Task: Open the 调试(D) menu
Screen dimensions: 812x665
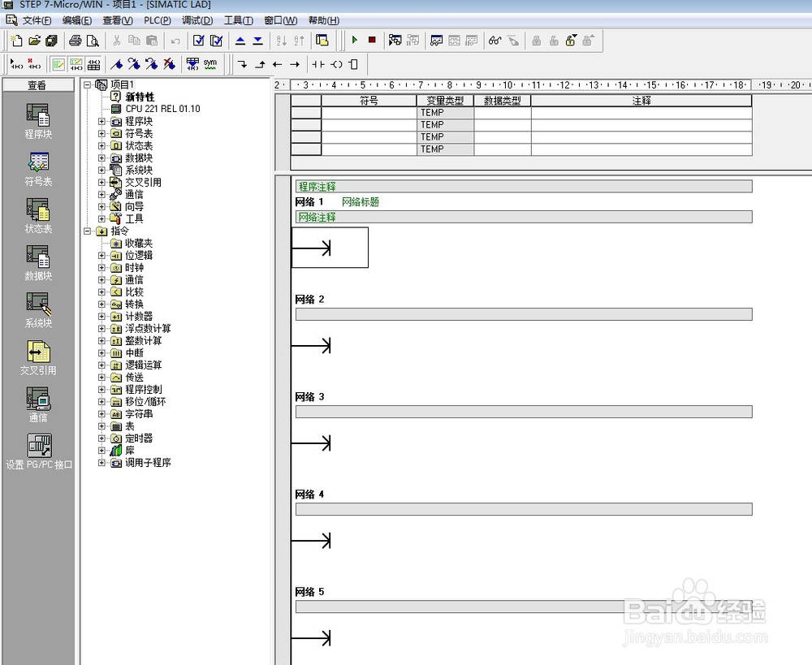Action: click(197, 20)
